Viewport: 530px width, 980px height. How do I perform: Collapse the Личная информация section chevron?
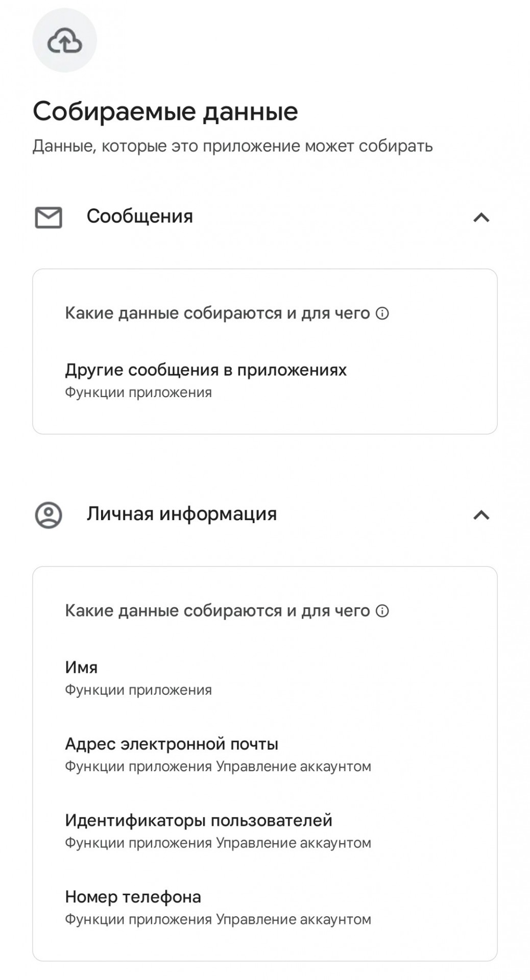(x=481, y=516)
